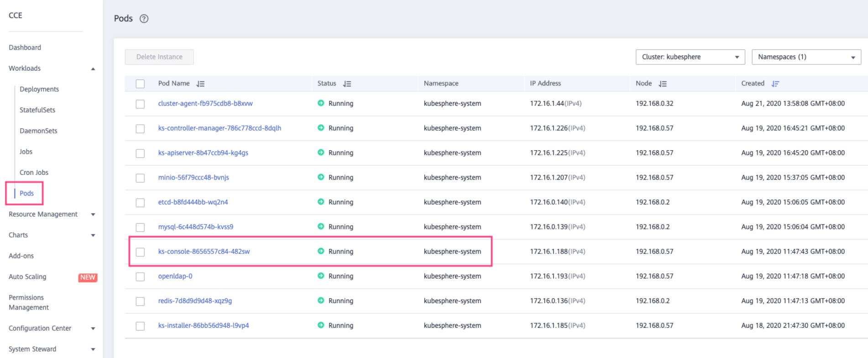868x358 pixels.
Task: Click green Running status icon for cluster-agent pod
Action: [x=321, y=103]
